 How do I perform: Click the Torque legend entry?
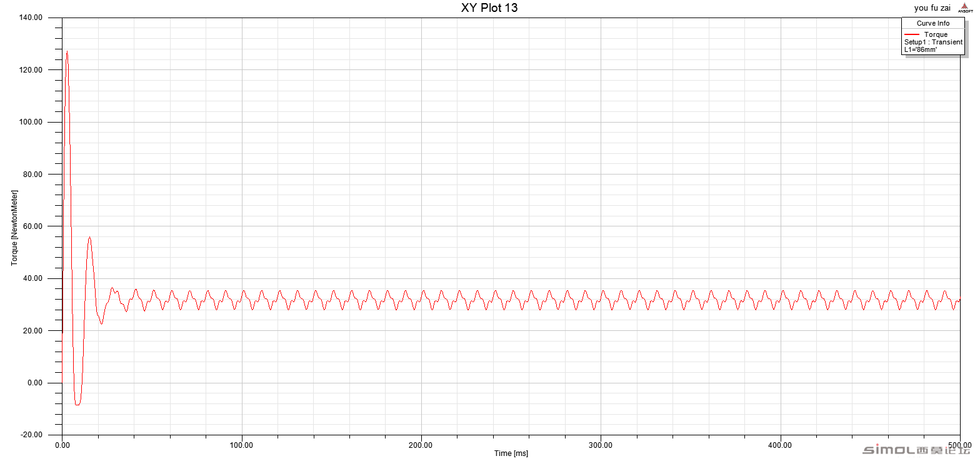[x=936, y=34]
